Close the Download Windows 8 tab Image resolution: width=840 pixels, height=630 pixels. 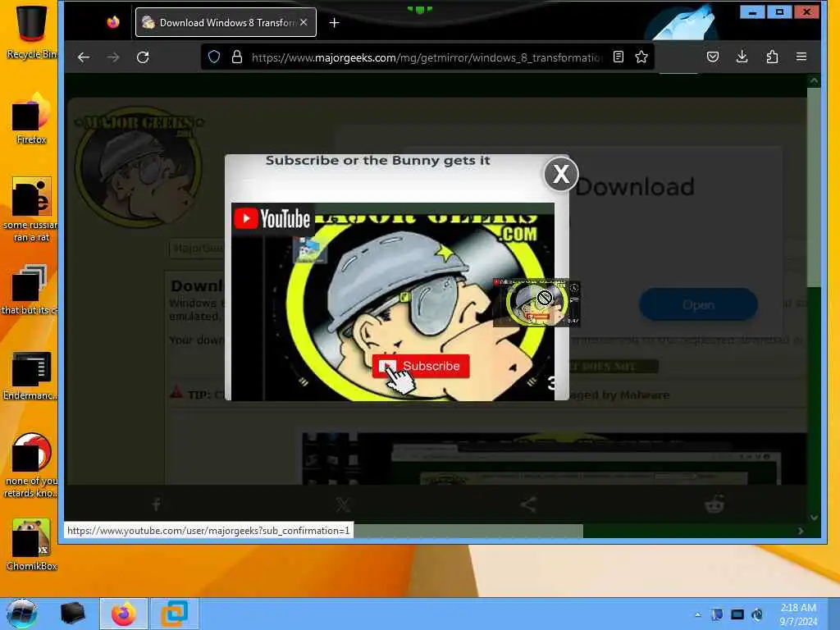click(x=304, y=22)
